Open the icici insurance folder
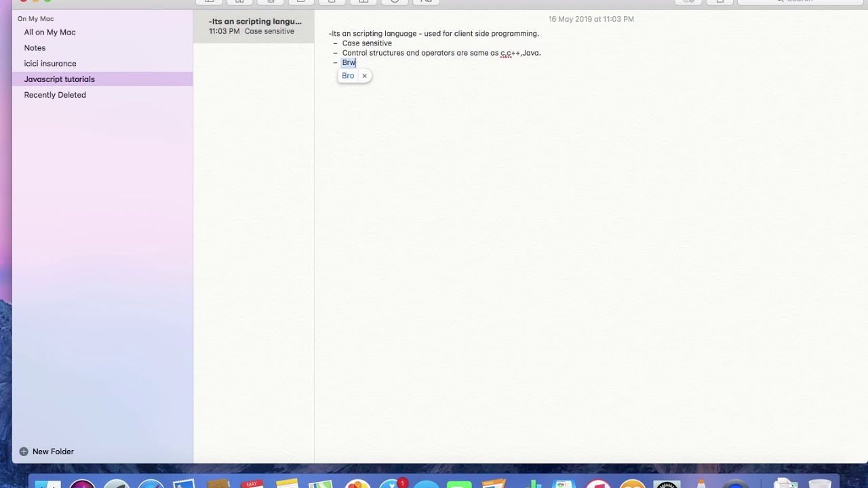The image size is (868, 488). [102, 64]
